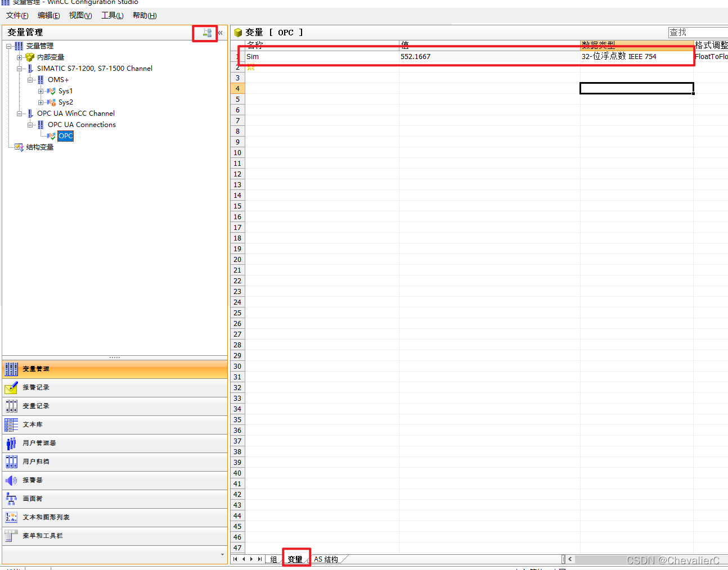Go to first sheet tab arrow
Screen dimensions: 728x570
(235, 559)
